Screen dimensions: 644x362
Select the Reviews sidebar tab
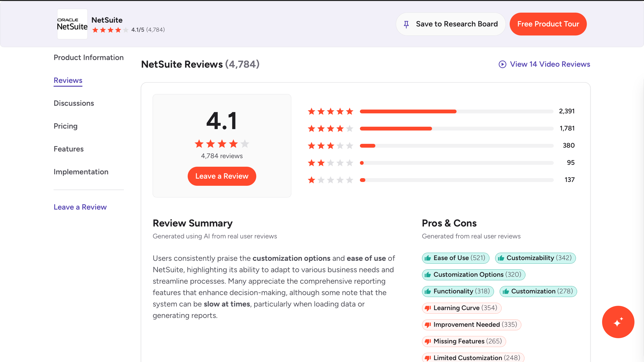68,80
